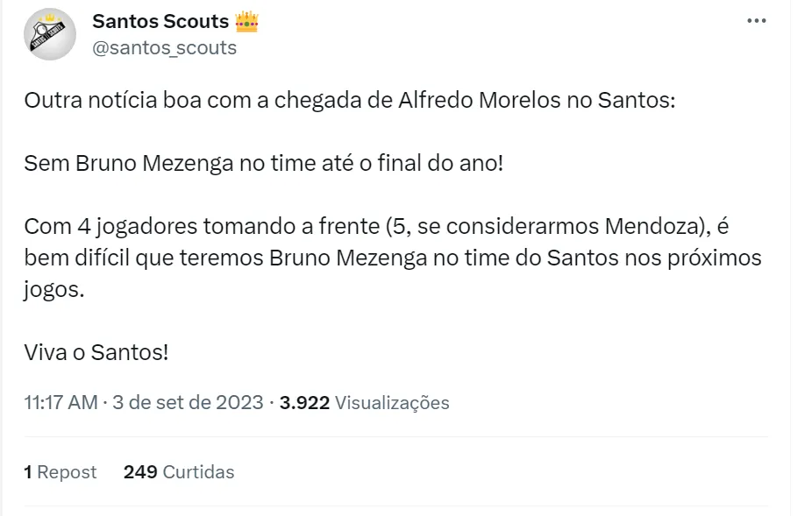Click the @santos_scouts handle
This screenshot has width=812, height=516.
point(164,47)
